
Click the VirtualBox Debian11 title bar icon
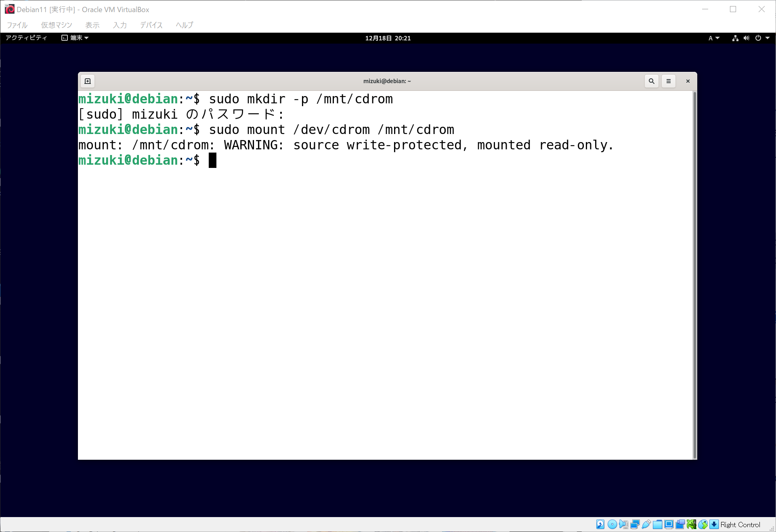click(10, 9)
